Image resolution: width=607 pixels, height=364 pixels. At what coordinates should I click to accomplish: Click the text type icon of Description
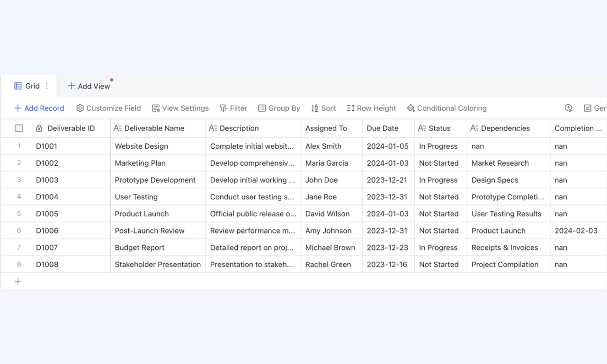coord(213,128)
